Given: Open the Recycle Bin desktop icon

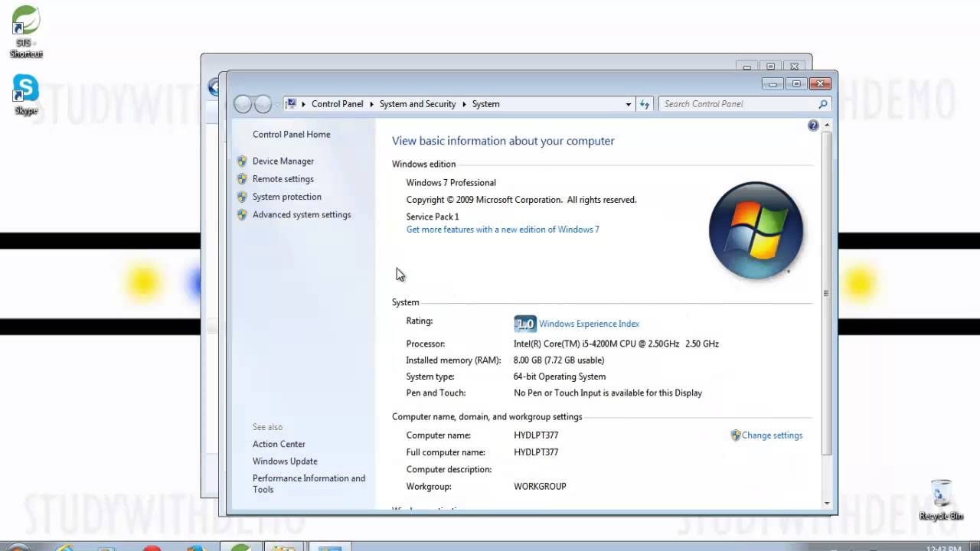Looking at the screenshot, I should pos(941,500).
